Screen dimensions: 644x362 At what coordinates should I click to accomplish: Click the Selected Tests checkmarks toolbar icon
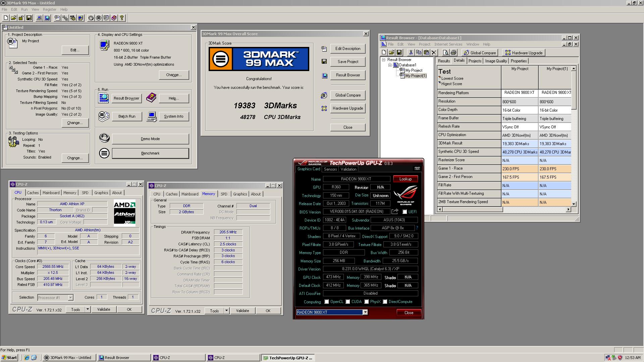[65, 18]
